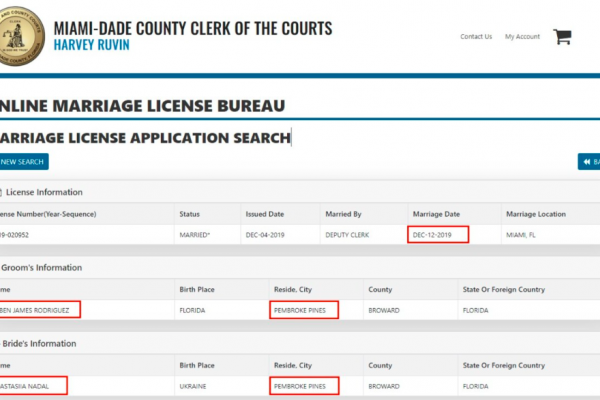Image resolution: width=600 pixels, height=400 pixels.
Task: Open the Contact Us link
Action: pyautogui.click(x=476, y=36)
